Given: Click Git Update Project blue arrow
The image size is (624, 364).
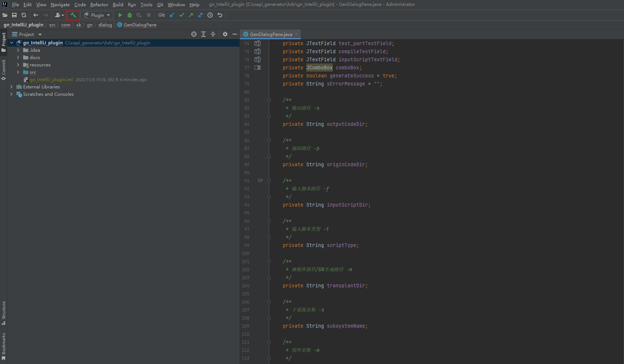Looking at the screenshot, I should [172, 15].
